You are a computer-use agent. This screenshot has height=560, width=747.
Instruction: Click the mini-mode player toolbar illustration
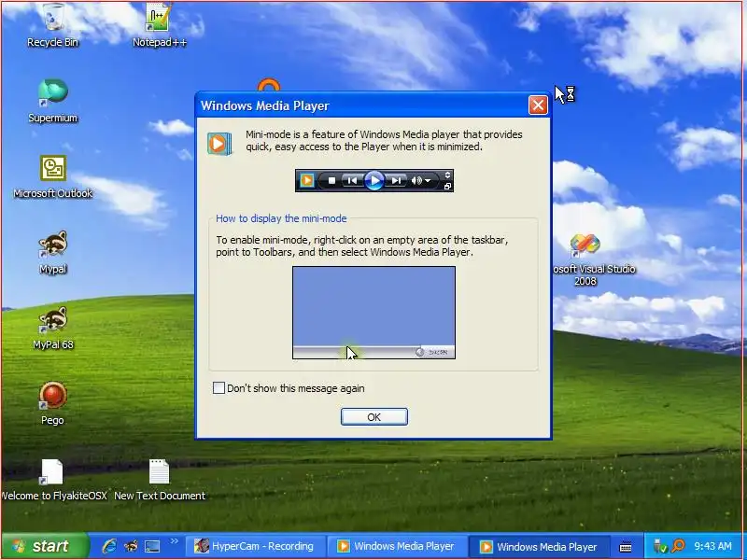(374, 180)
